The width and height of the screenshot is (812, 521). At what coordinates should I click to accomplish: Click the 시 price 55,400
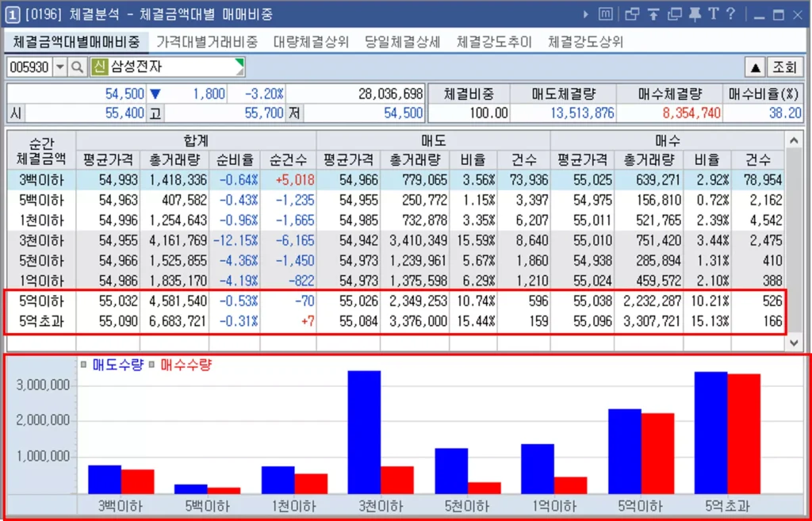124,113
